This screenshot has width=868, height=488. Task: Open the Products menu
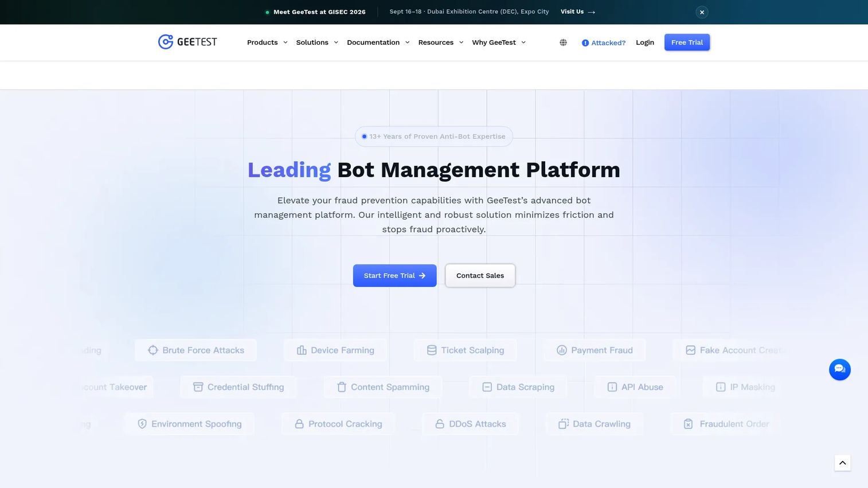[263, 42]
